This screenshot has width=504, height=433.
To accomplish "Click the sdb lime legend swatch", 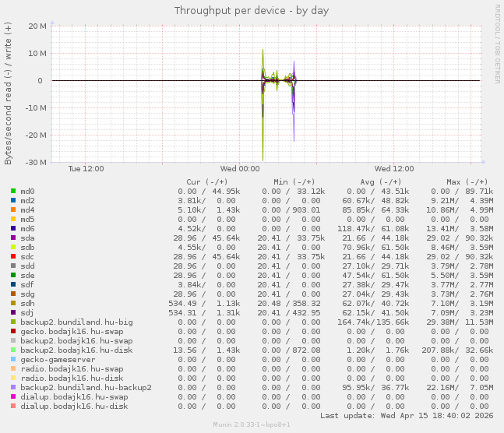I will (x=13, y=247).
